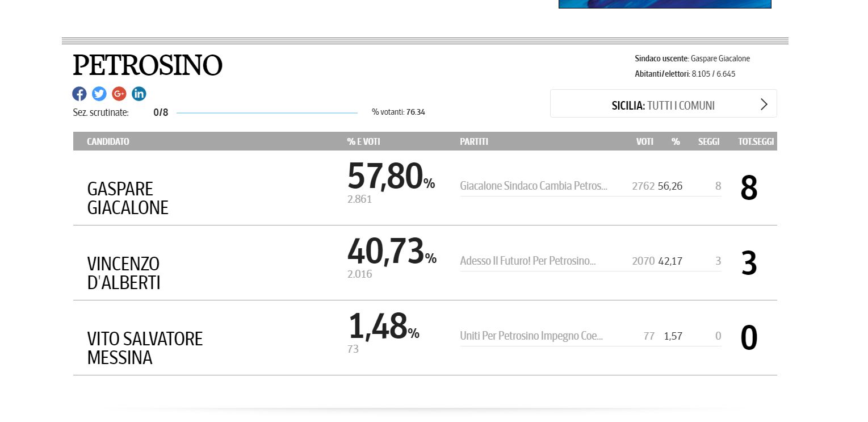
Task: Click the Petrosino page title
Action: coord(148,65)
